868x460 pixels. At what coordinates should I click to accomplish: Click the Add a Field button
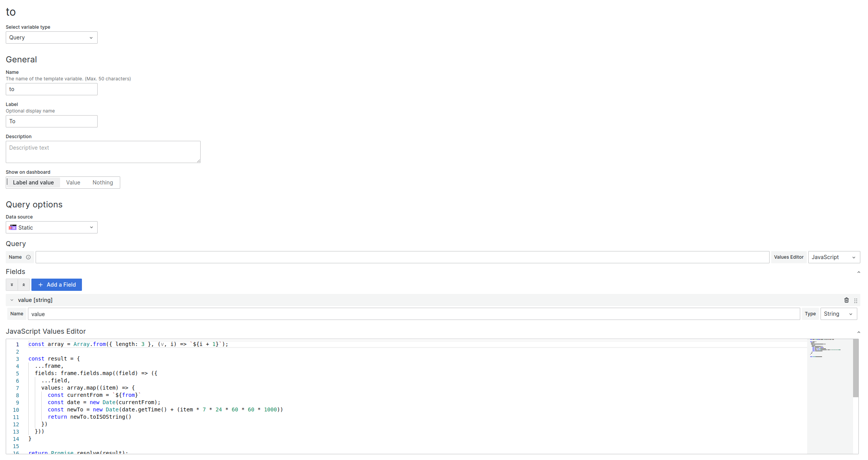click(x=57, y=284)
